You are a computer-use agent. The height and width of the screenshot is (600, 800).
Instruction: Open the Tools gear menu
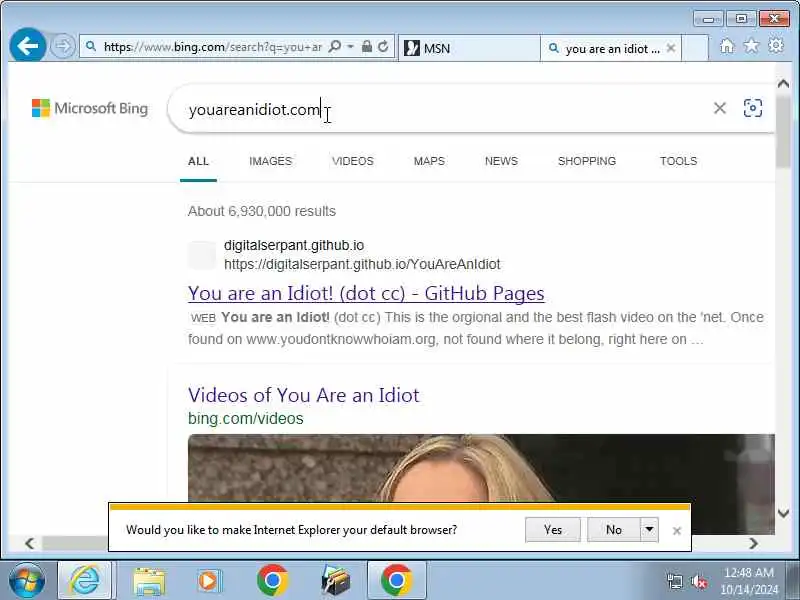click(x=776, y=46)
